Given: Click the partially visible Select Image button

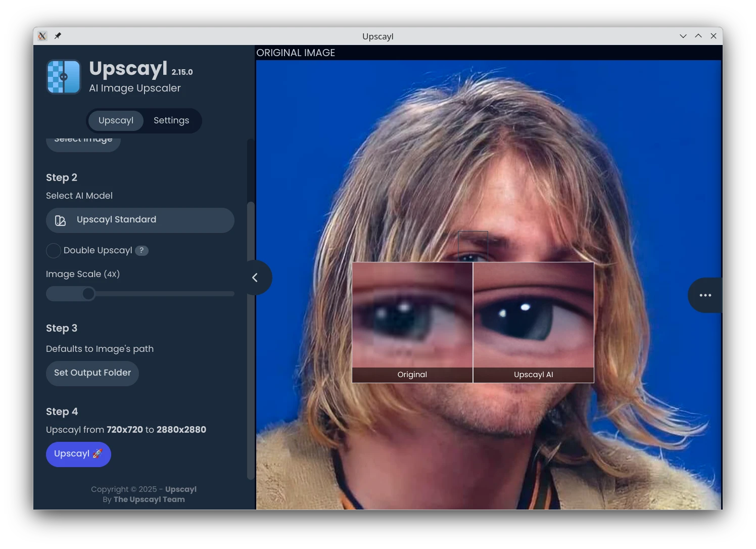Looking at the screenshot, I should [x=83, y=142].
